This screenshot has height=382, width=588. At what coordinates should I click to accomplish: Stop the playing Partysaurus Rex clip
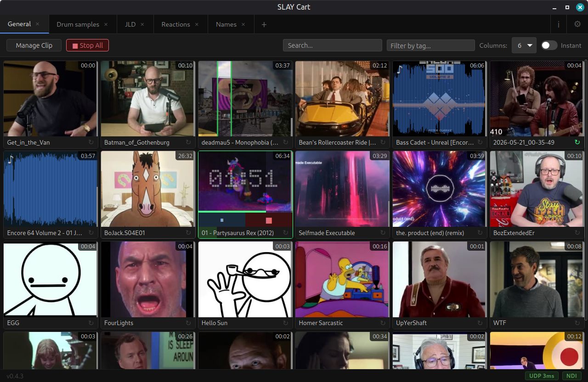tap(269, 220)
